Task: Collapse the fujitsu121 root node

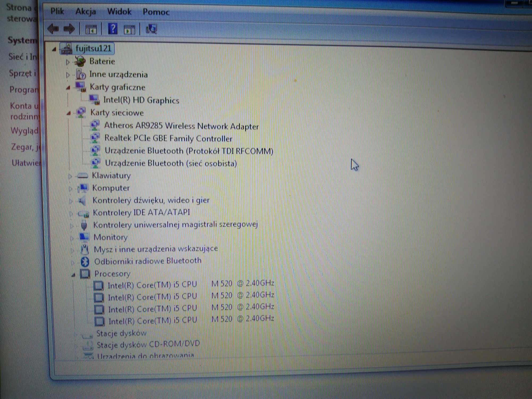Action: pos(54,49)
